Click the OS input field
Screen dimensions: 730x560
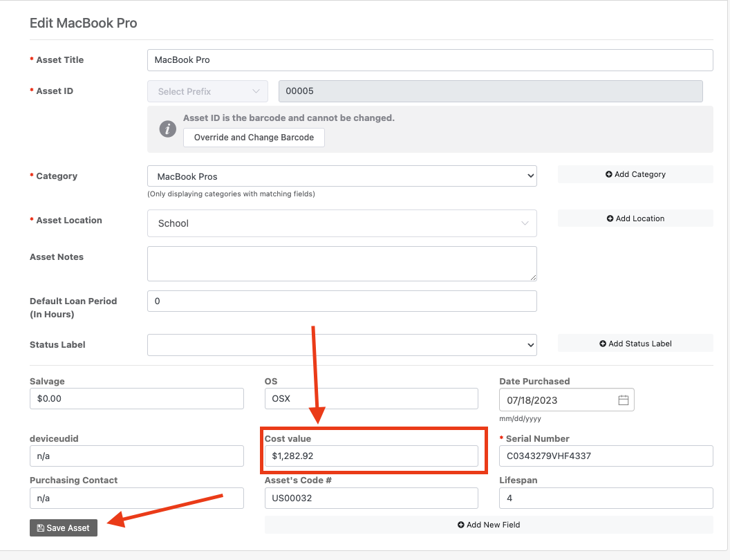tap(371, 398)
